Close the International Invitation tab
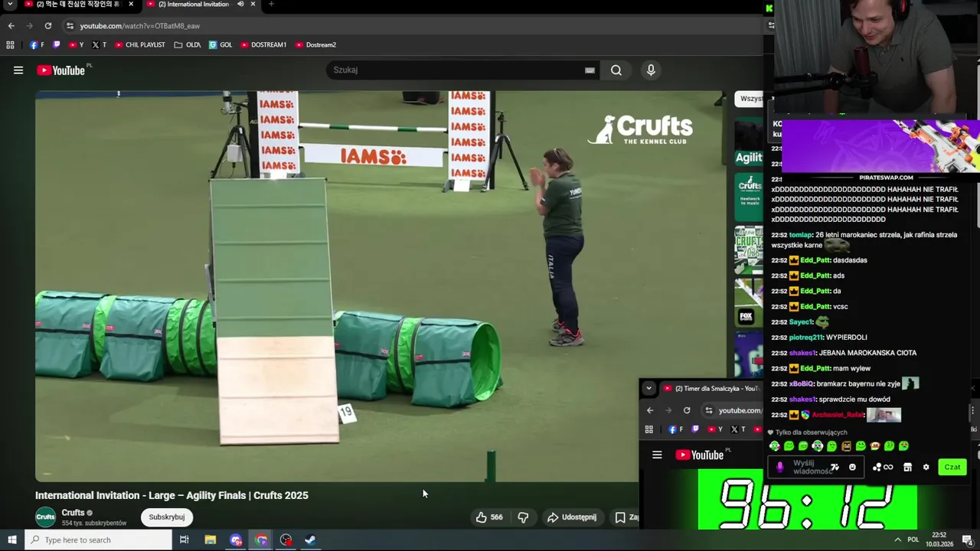Viewport: 980px width, 551px height. point(253,5)
